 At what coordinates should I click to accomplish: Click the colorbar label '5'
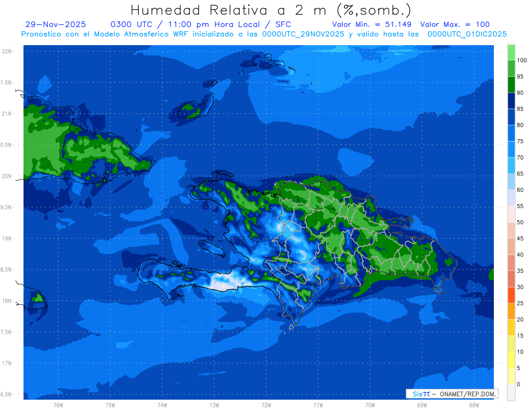[x=518, y=368]
